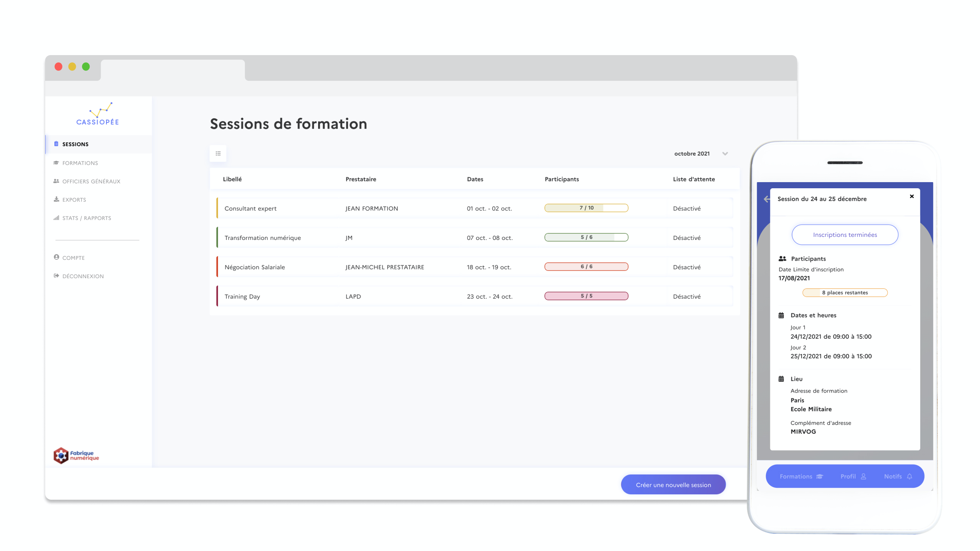The height and width of the screenshot is (551, 980).
Task: Click the icon next to Lieu
Action: pos(781,379)
